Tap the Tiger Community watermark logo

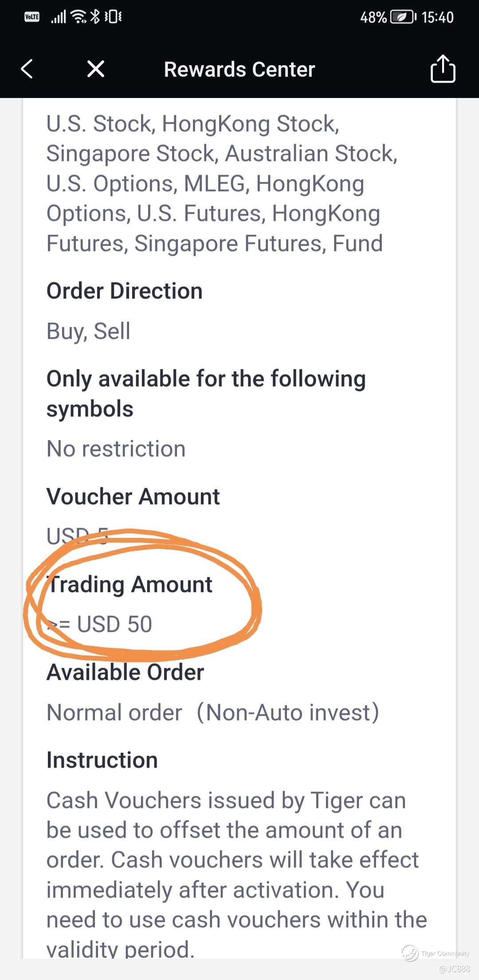410,953
